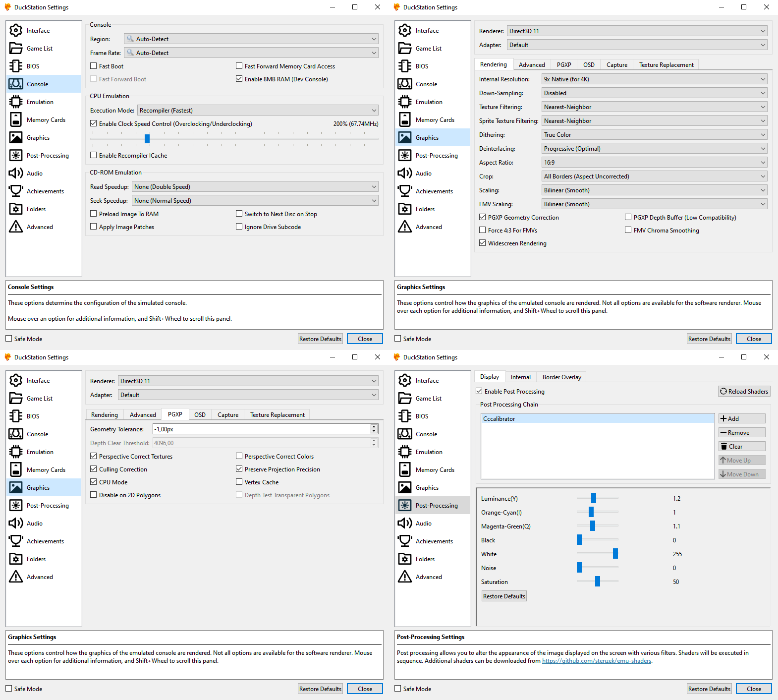Click the Post-Processing icon in the Post-Processing window

click(x=405, y=506)
